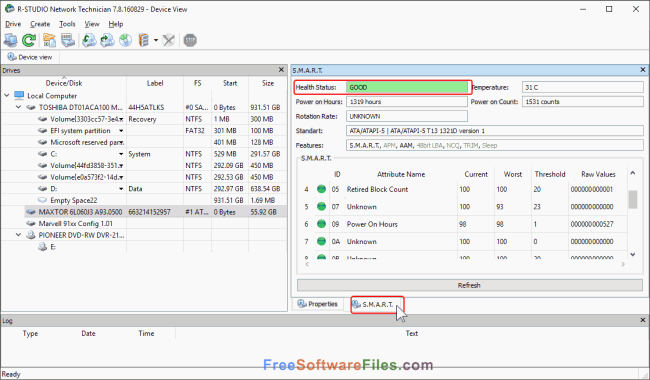650x380 pixels.
Task: Click the Temperature field showing 31 C
Action: tap(582, 87)
